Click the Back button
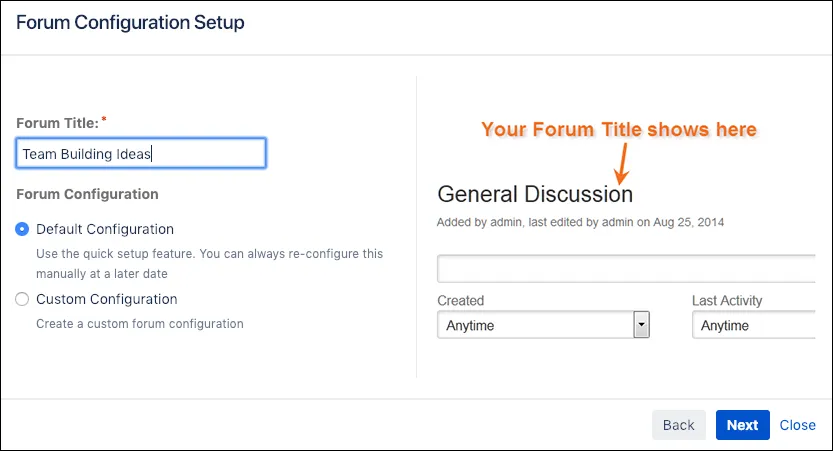The image size is (833, 451). point(678,425)
